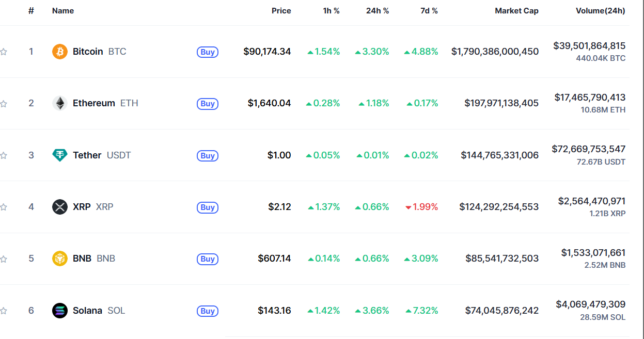Click the Tether logo icon
The height and width of the screenshot is (339, 644).
[x=60, y=155]
